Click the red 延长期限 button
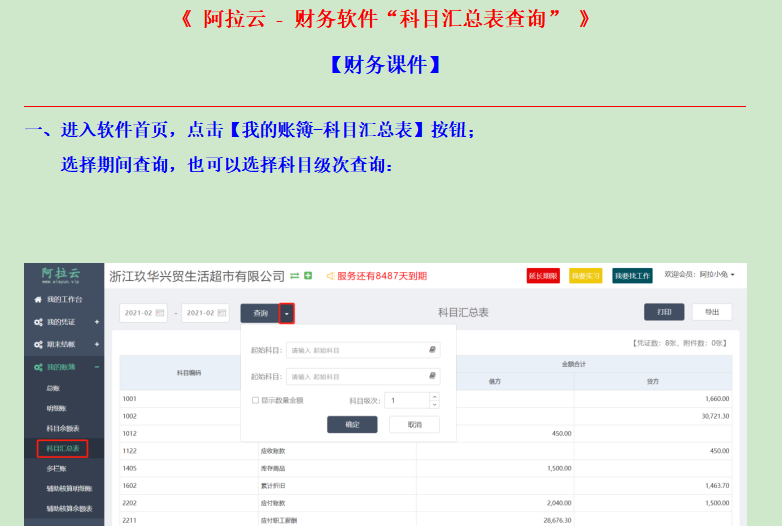The width and height of the screenshot is (782, 526). point(543,276)
